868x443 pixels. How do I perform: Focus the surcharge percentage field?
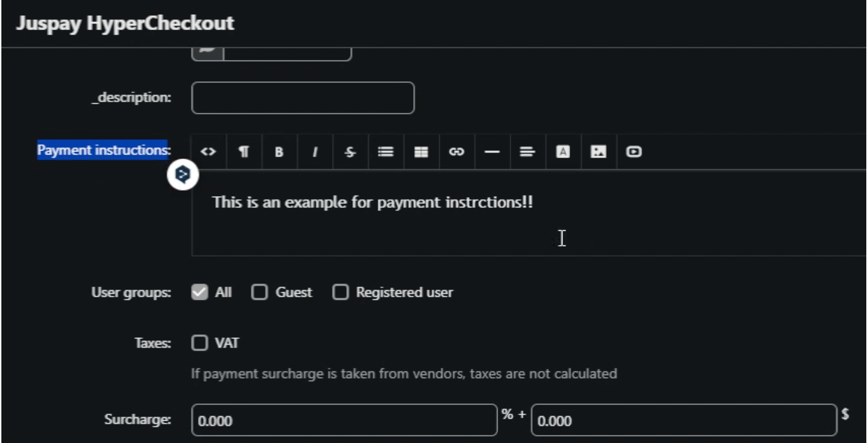pyautogui.click(x=344, y=420)
